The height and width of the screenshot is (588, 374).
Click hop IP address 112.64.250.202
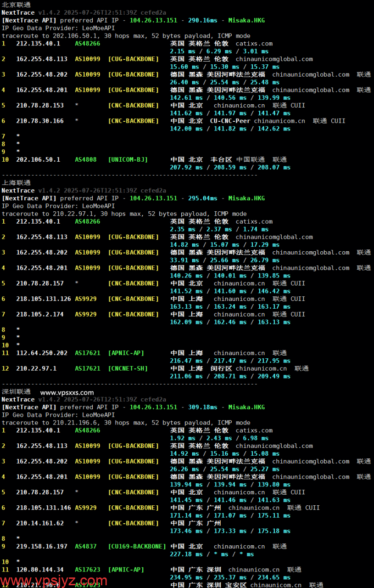click(42, 353)
